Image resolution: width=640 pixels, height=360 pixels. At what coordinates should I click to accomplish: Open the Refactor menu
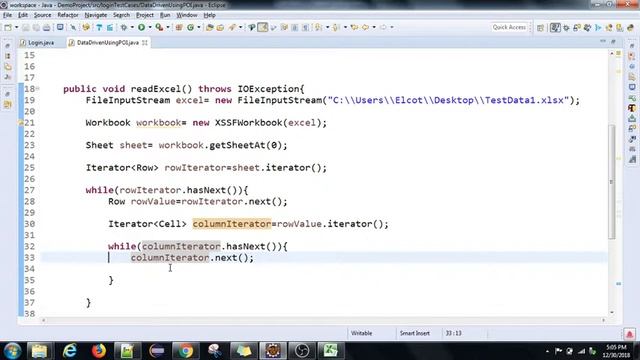pyautogui.click(x=68, y=15)
